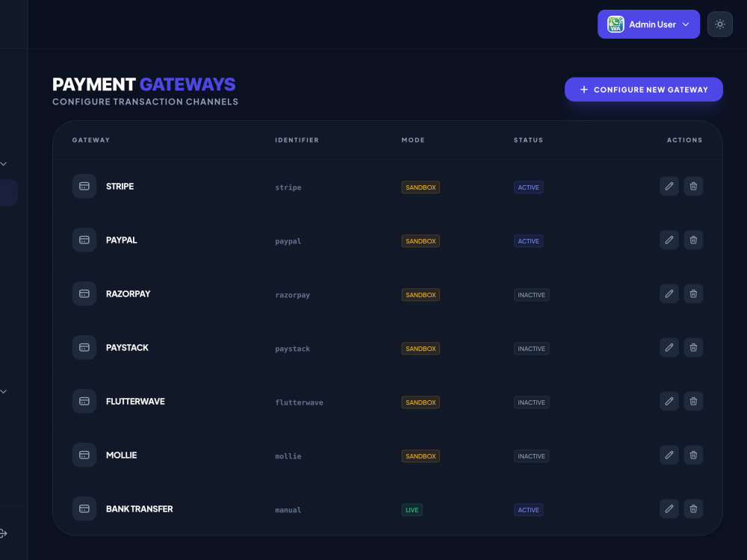
Task: Click the SANDBOX badge for Flutterwave
Action: coord(421,403)
